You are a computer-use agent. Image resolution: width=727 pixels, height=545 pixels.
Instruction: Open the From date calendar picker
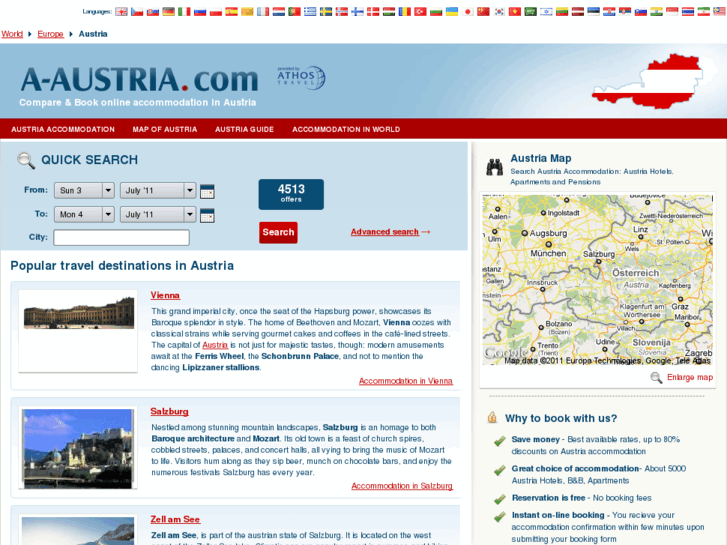point(207,191)
